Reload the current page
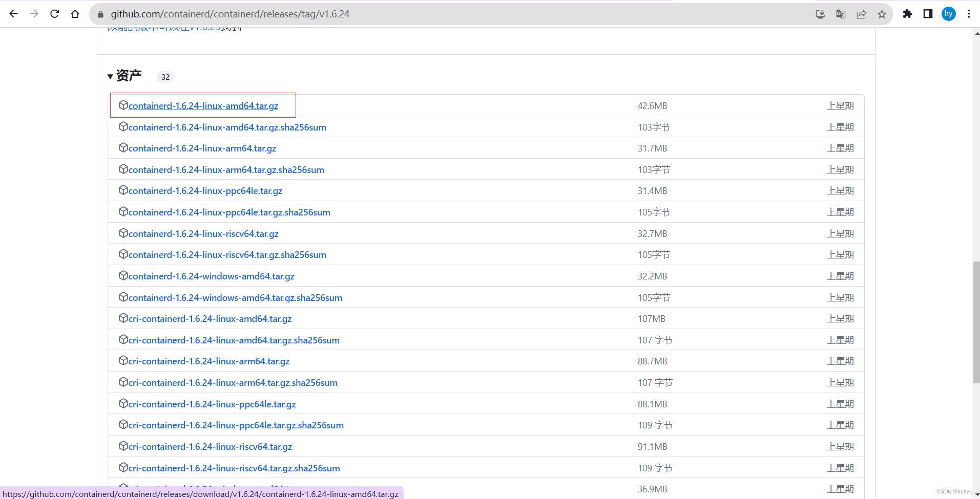Screen dimensions: 980x499 (55, 14)
